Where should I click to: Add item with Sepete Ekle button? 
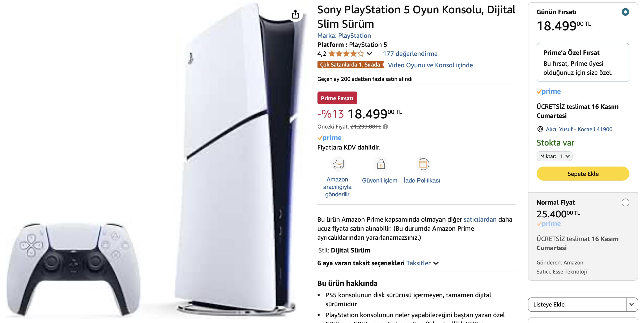coord(583,174)
